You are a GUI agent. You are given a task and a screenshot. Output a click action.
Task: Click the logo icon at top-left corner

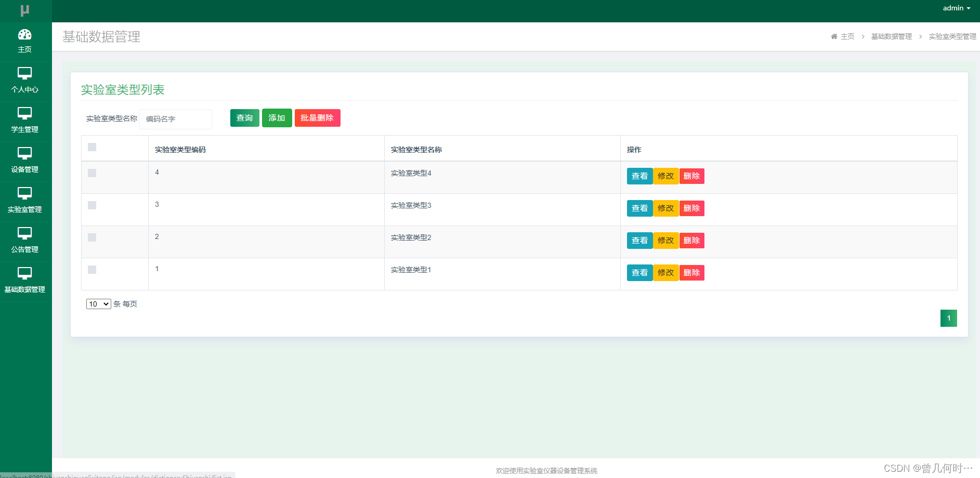(x=25, y=10)
